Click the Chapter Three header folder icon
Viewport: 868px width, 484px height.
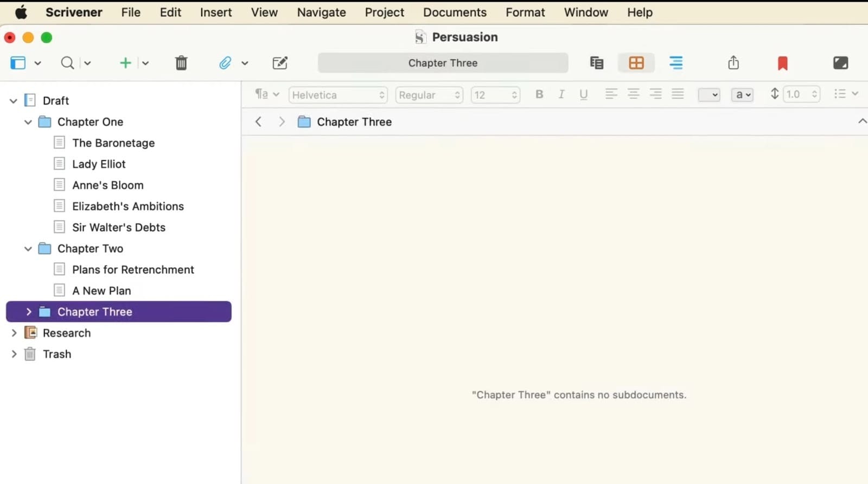tap(304, 122)
